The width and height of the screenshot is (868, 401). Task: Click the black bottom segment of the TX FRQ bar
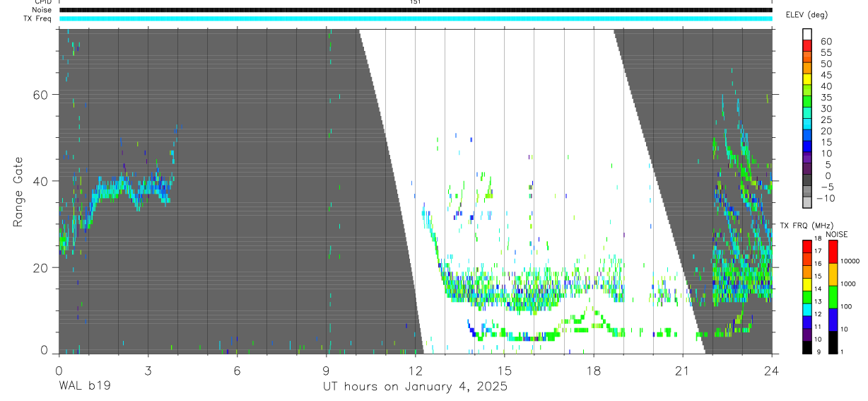pos(807,347)
